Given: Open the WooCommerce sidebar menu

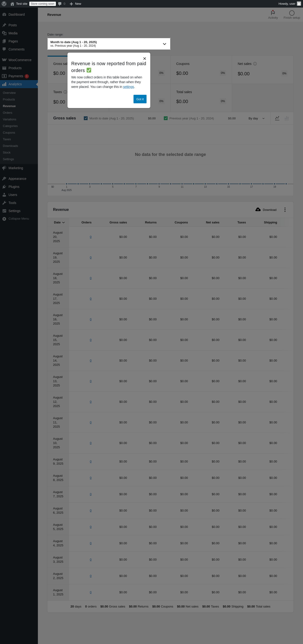Looking at the screenshot, I should pos(19,60).
